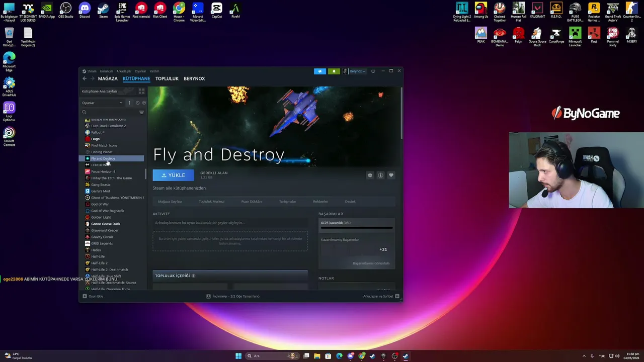Open BERYNOX profile tab

point(194,79)
